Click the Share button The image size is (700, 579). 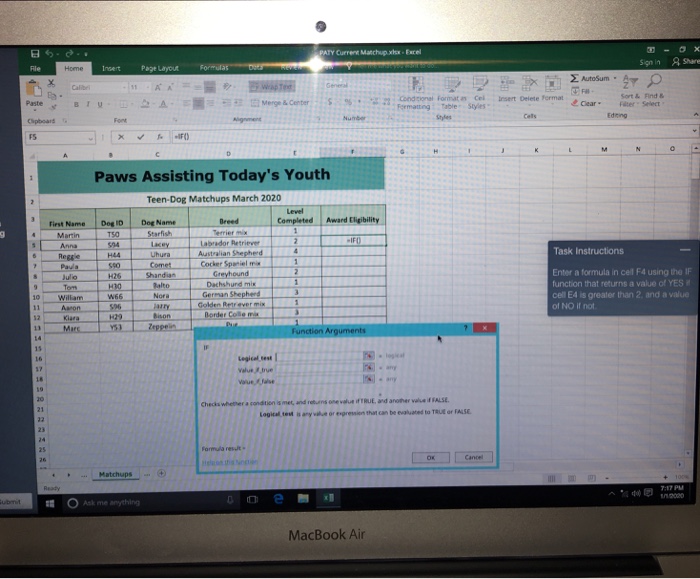[687, 62]
